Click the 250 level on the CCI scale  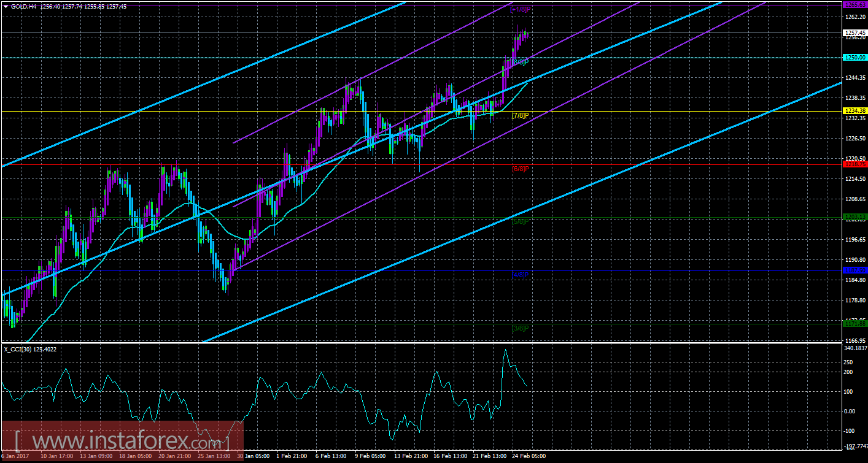tap(850, 361)
